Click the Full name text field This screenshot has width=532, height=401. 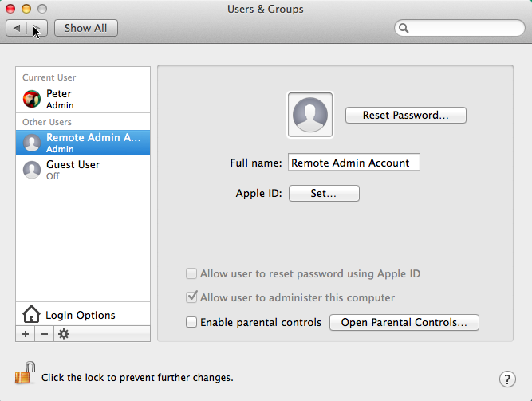tap(353, 163)
